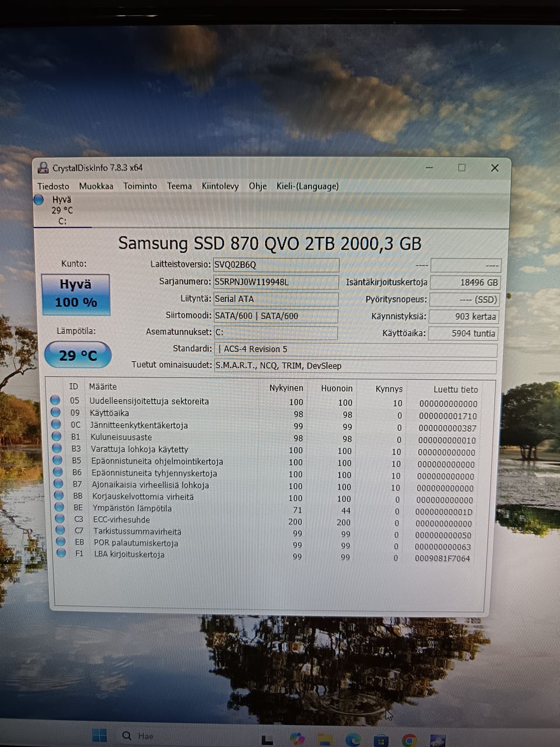The image size is (560, 747).
Task: Click the status circle for Jännitteenkytkentäkertoja row
Action: (x=57, y=424)
